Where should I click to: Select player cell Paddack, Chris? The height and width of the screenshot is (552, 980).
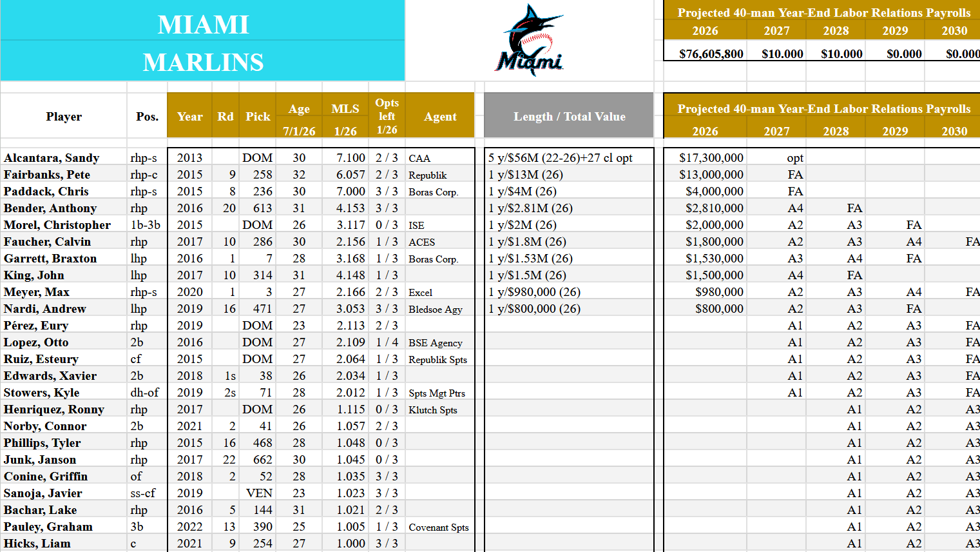point(64,191)
